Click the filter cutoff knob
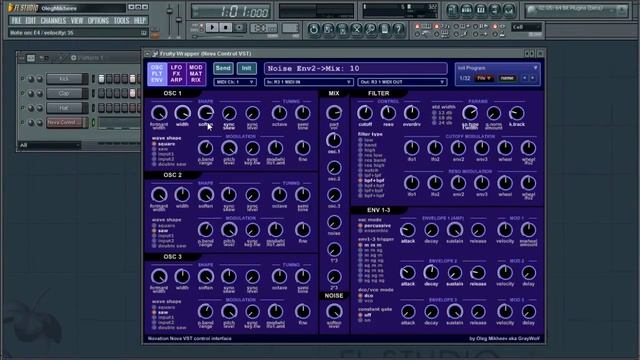Image resolution: width=640 pixels, height=360 pixels. [365, 113]
